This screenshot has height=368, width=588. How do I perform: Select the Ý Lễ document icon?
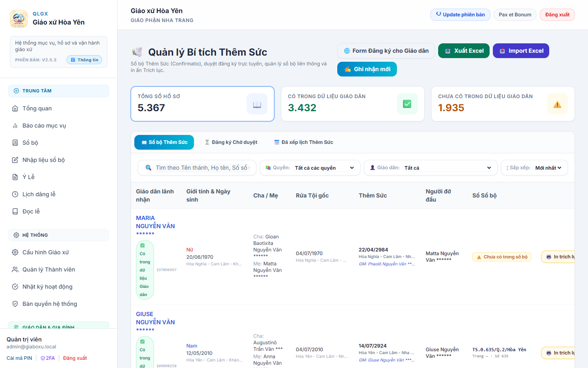15,177
